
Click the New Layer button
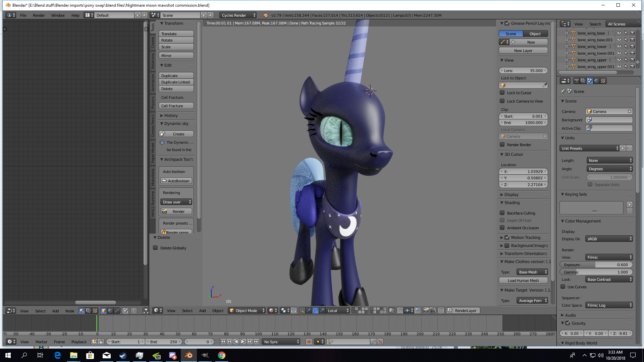[x=523, y=50]
